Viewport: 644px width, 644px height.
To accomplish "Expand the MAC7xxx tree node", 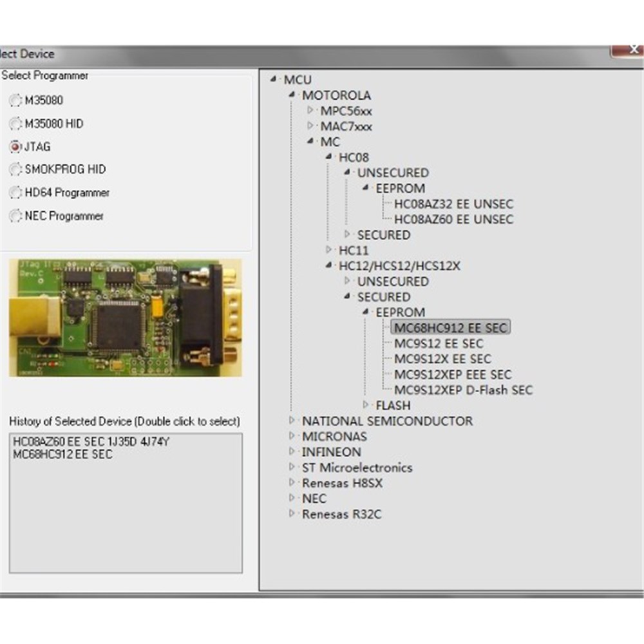I will tap(310, 126).
